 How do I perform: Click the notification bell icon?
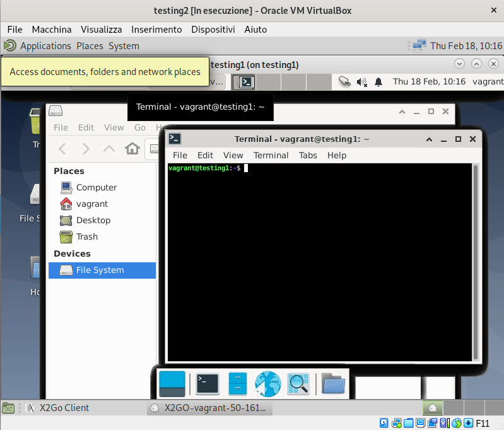(x=378, y=82)
